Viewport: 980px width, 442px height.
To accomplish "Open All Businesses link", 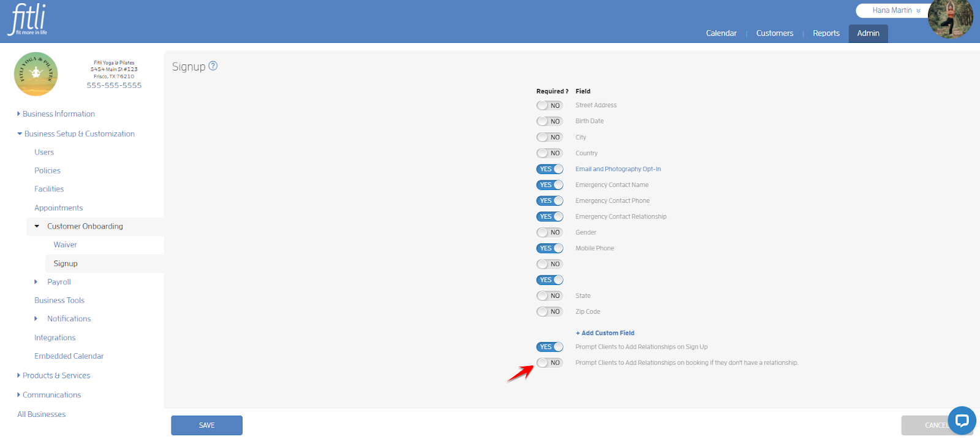I will point(41,414).
